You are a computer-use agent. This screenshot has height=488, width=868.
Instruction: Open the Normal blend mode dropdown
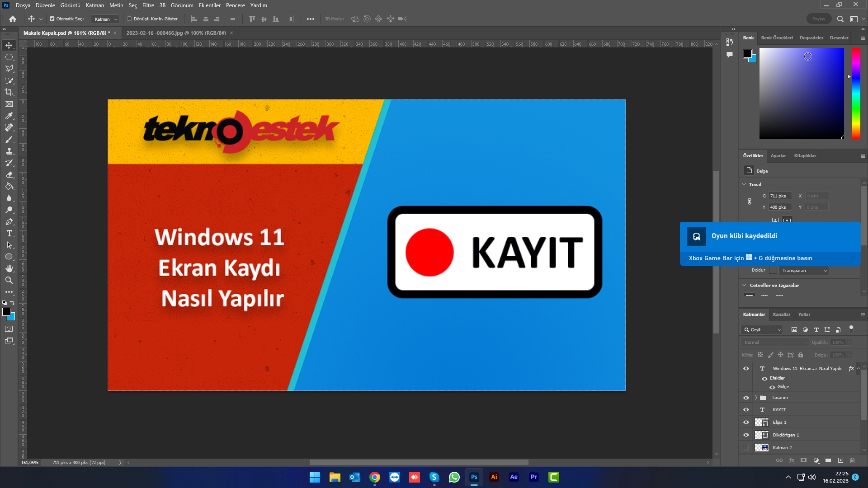tap(774, 342)
